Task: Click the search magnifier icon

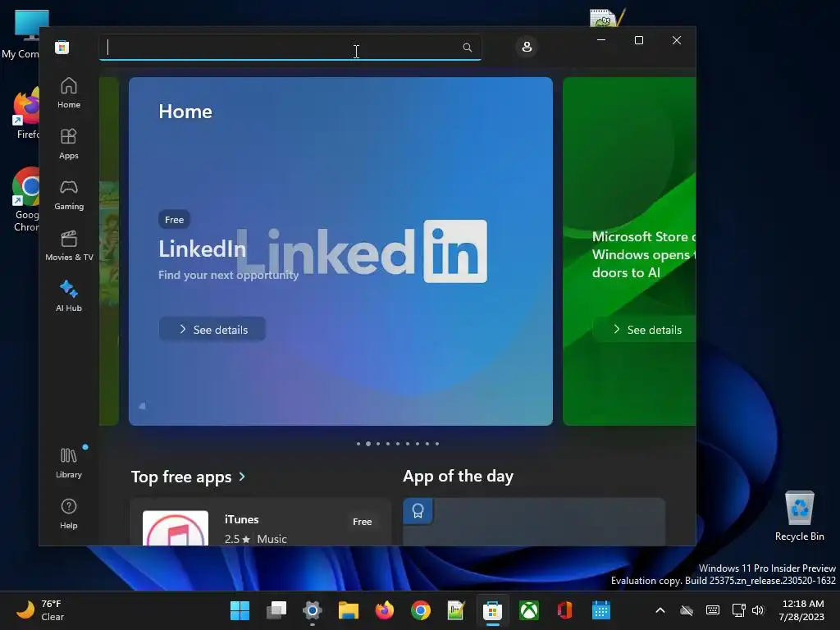Action: point(467,48)
